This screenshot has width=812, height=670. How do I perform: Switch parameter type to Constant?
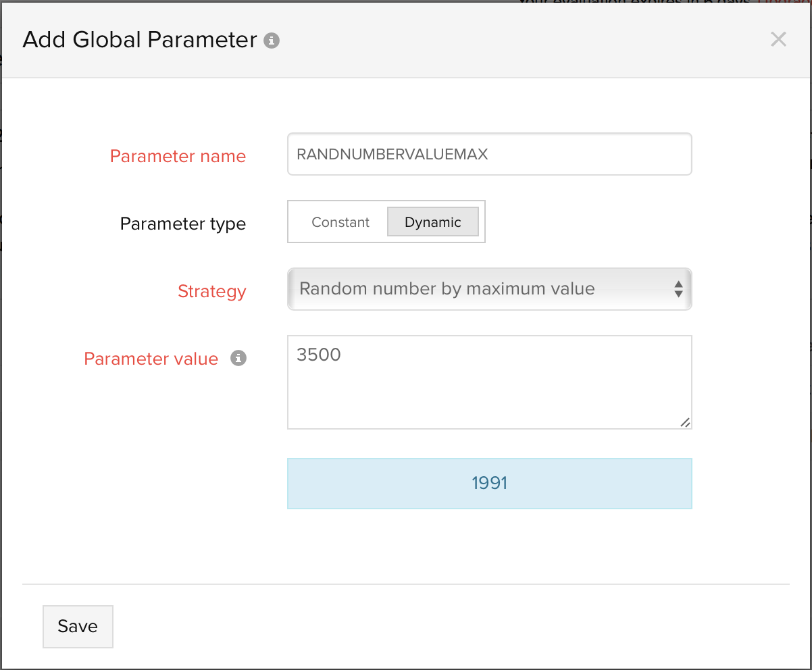[x=340, y=222]
